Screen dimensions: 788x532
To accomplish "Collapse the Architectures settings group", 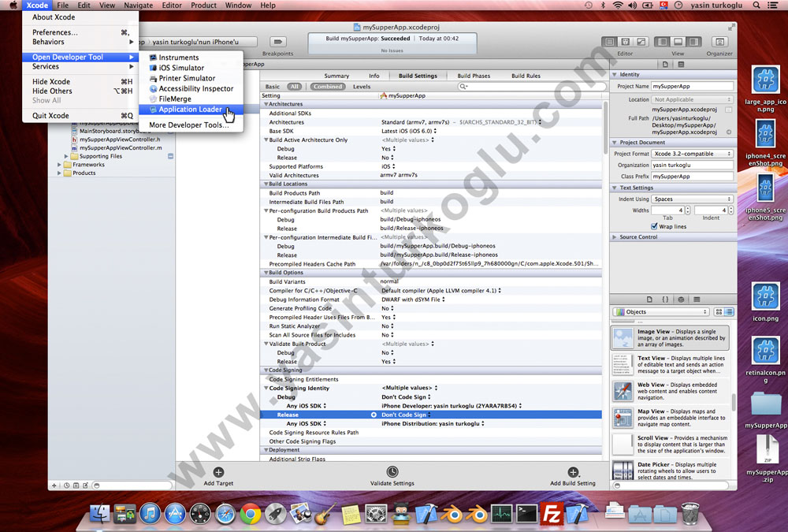I will (266, 104).
